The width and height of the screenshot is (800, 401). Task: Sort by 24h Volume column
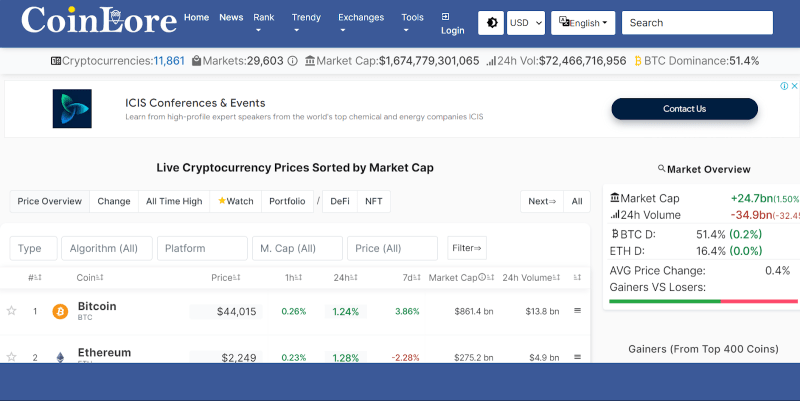coord(531,278)
